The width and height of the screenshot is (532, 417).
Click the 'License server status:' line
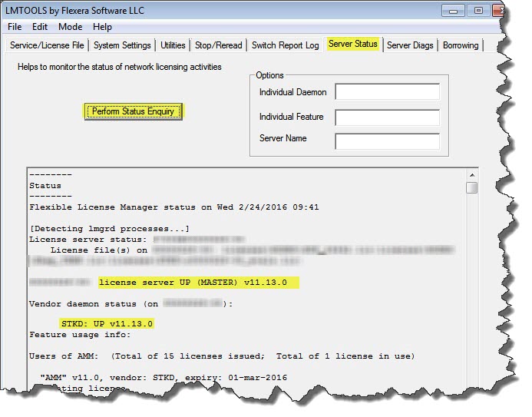point(88,240)
